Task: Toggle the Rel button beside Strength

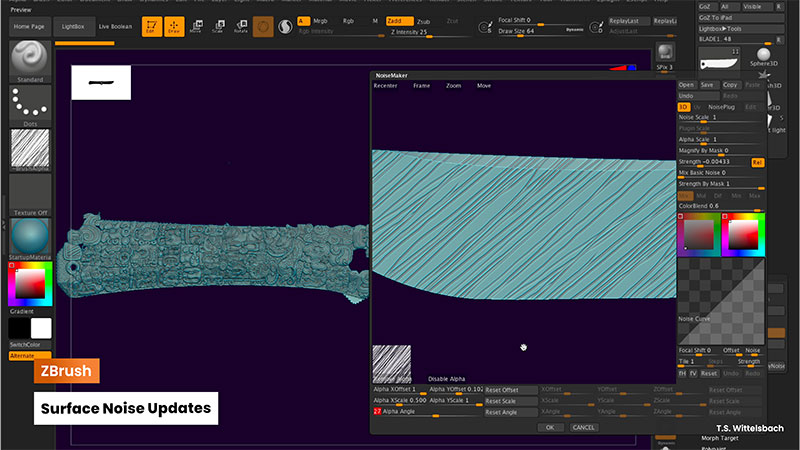Action: [x=757, y=162]
